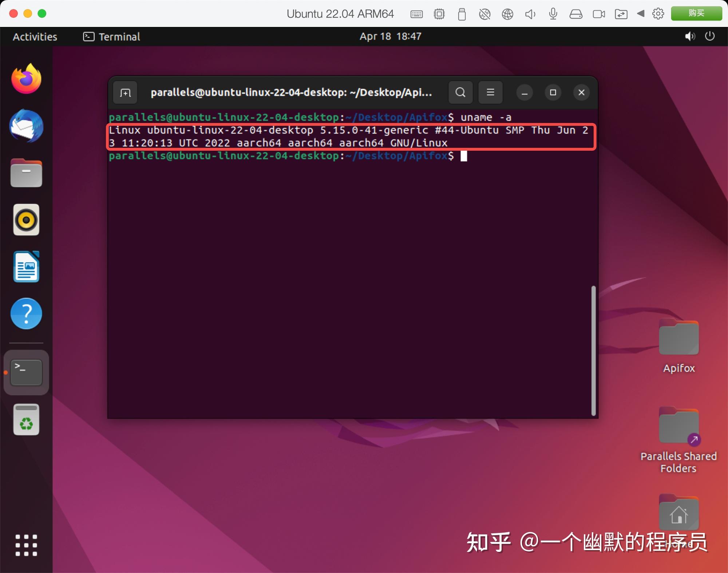728x573 pixels.
Task: Click the Show Applications grid icon
Action: point(26,545)
